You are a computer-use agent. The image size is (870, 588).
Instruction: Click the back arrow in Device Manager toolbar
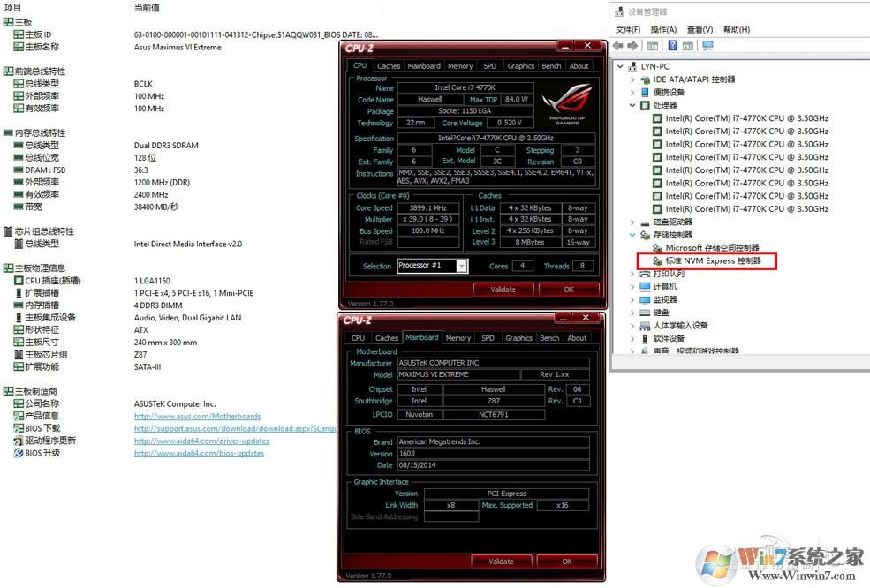click(618, 46)
